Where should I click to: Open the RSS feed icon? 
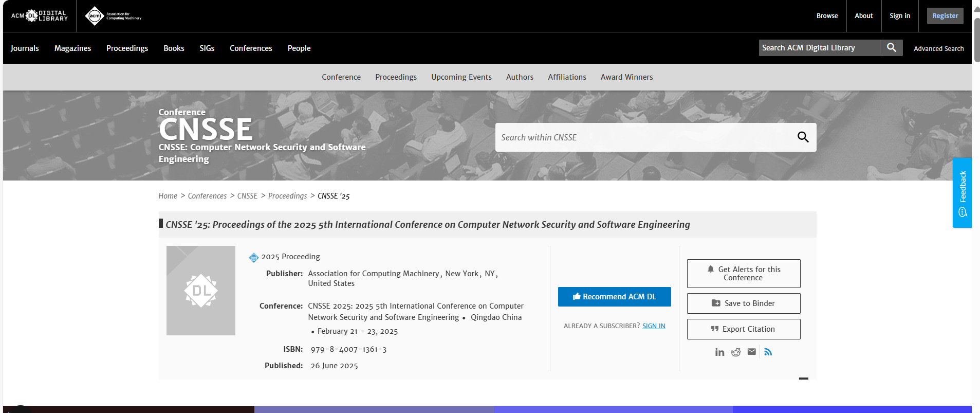point(768,352)
